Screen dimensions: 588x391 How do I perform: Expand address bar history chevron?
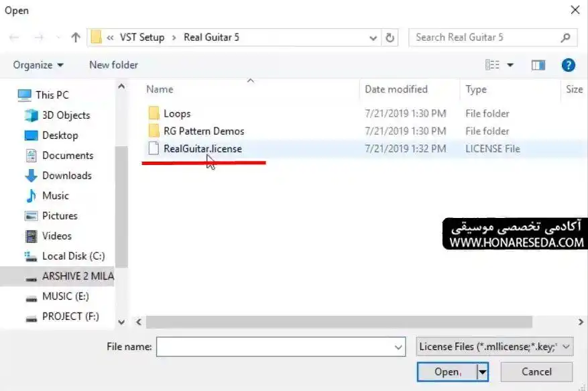click(x=373, y=38)
